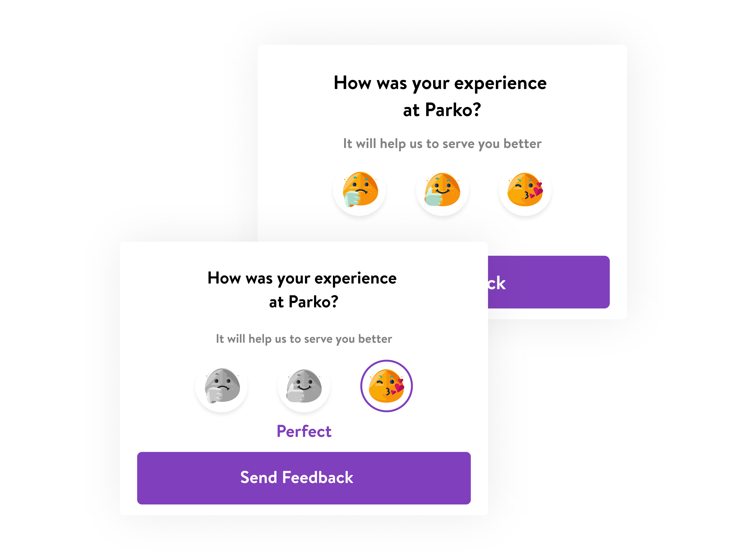The image size is (747, 560).
Task: Click the purple Perfect rating label
Action: 304,431
